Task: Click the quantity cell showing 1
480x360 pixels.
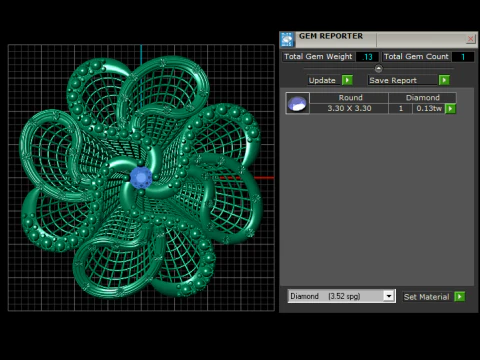Action: pos(401,108)
